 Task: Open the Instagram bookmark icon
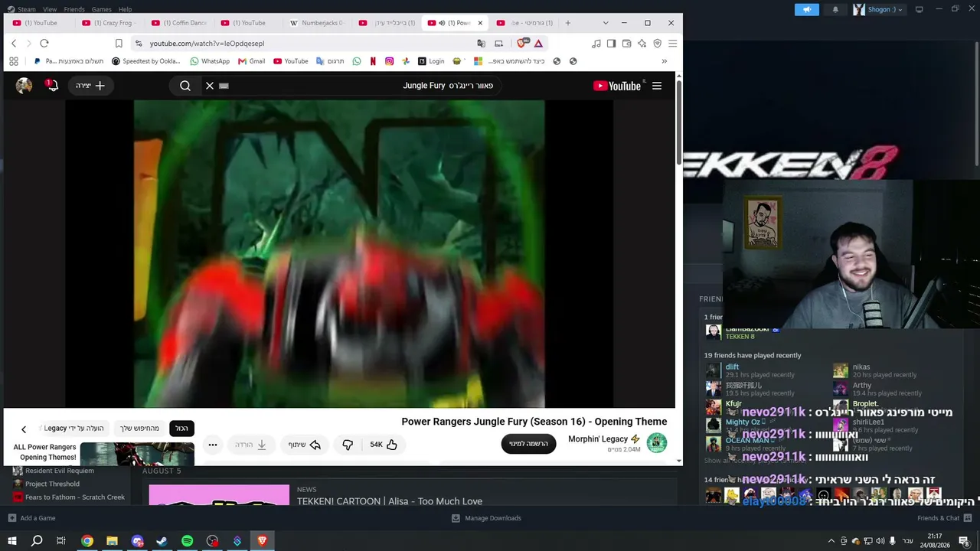389,61
